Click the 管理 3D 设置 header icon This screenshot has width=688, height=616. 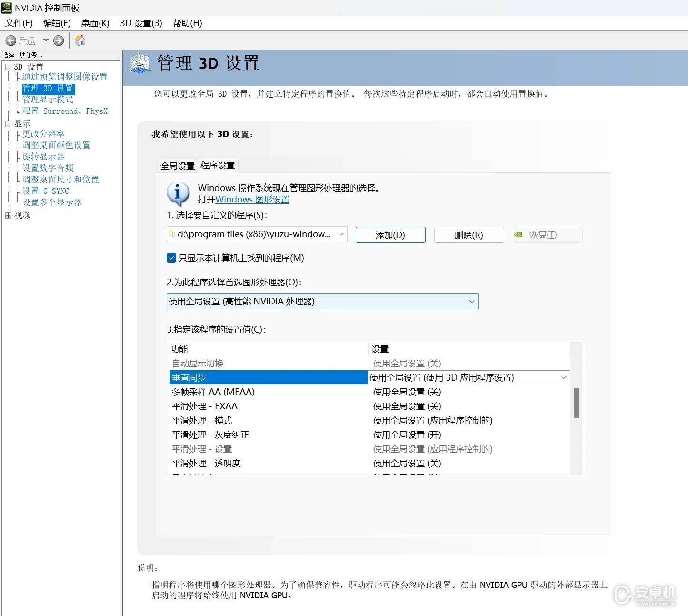click(140, 63)
